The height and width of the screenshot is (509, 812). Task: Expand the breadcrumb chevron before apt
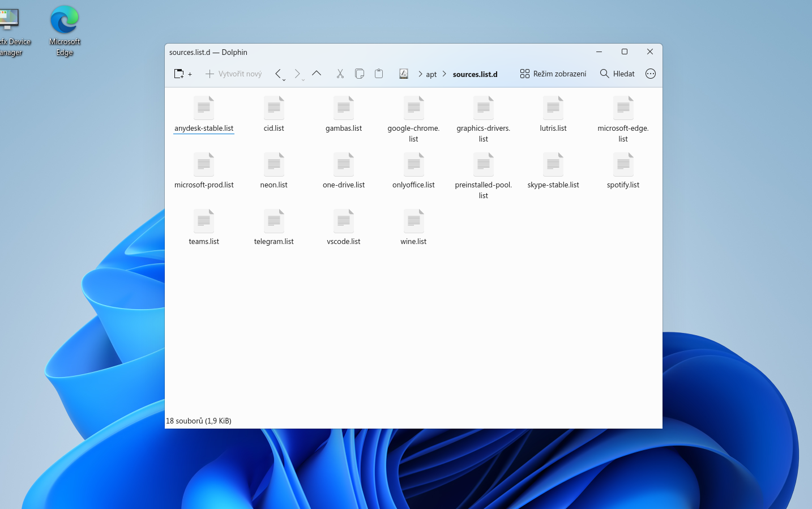point(420,74)
